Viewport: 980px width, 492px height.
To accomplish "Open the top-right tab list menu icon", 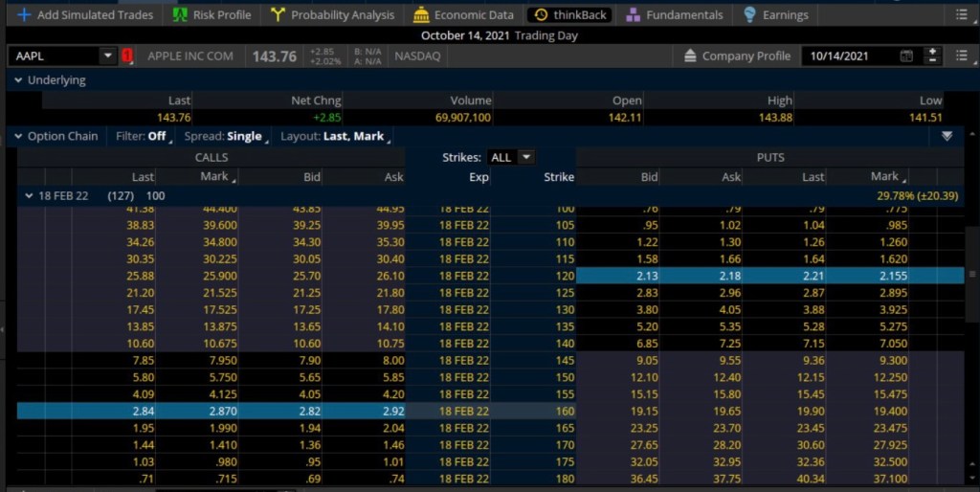I will click(x=961, y=15).
